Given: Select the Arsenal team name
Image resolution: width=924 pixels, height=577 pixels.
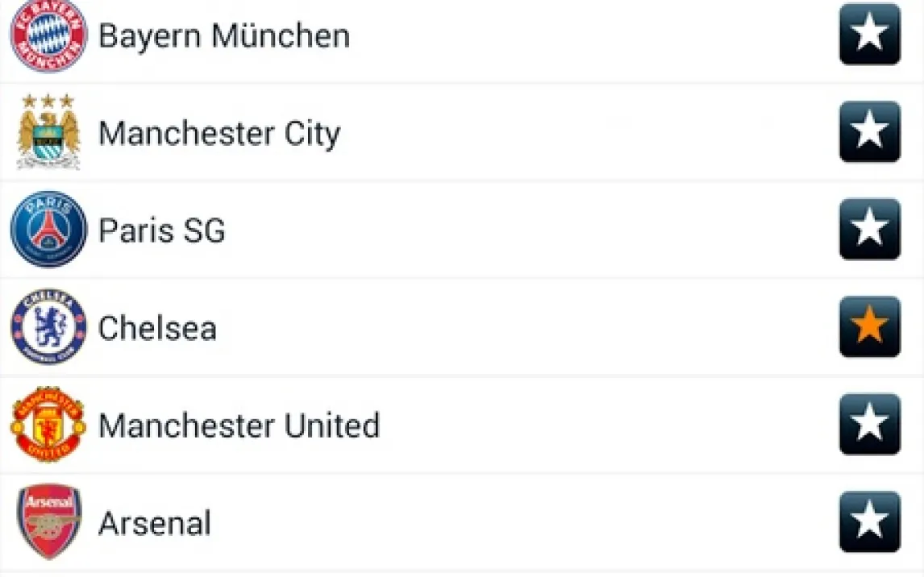Looking at the screenshot, I should pos(155,524).
